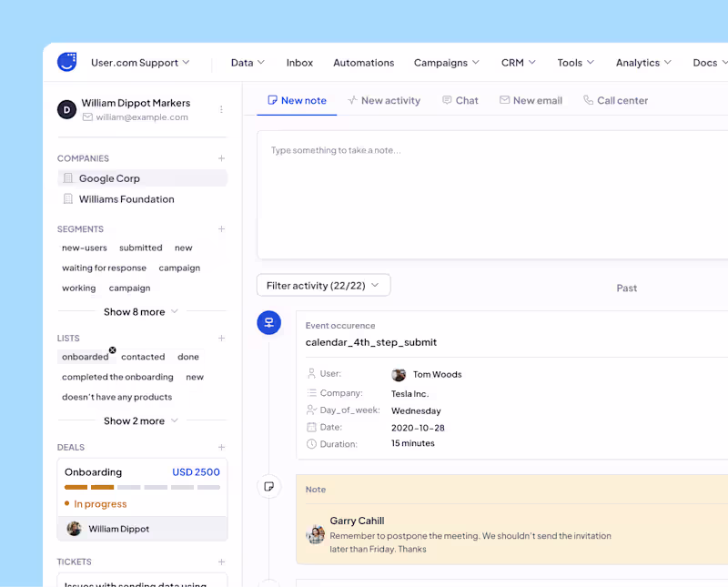Switch to the New activity tab
The height and width of the screenshot is (587, 728).
(383, 101)
